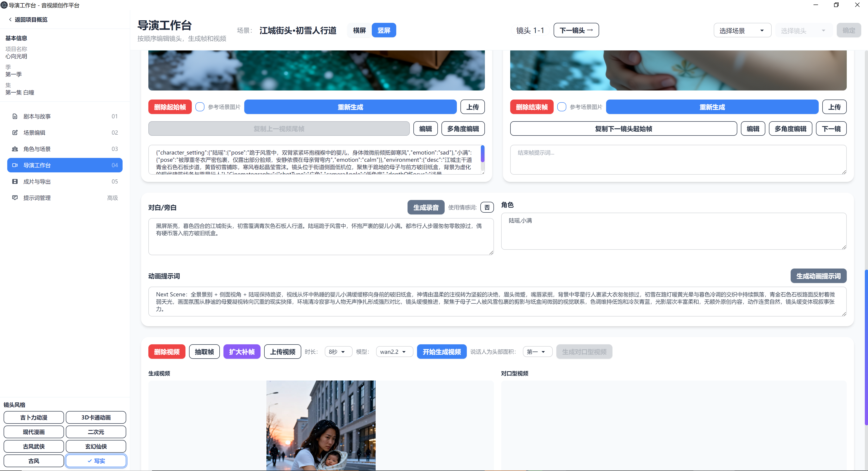
Task: Click the chat bubble icon for 提示词管理
Action: coord(15,197)
